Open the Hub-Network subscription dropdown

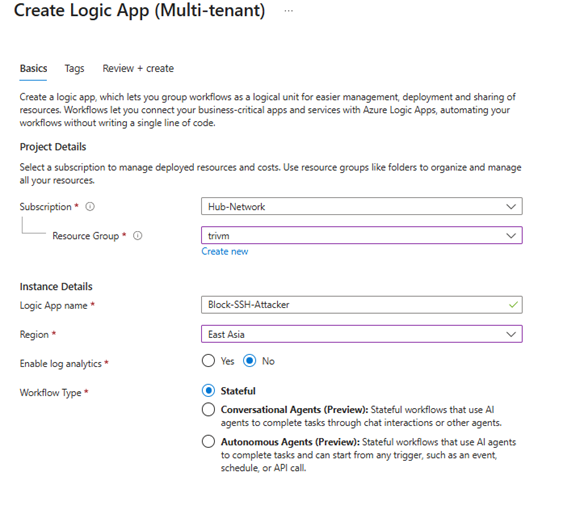[362, 206]
